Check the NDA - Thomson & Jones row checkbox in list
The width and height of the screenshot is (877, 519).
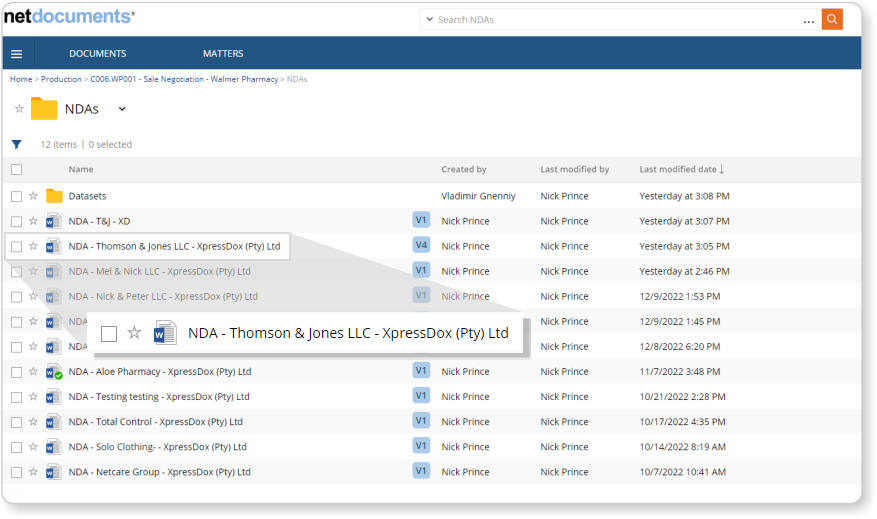17,247
